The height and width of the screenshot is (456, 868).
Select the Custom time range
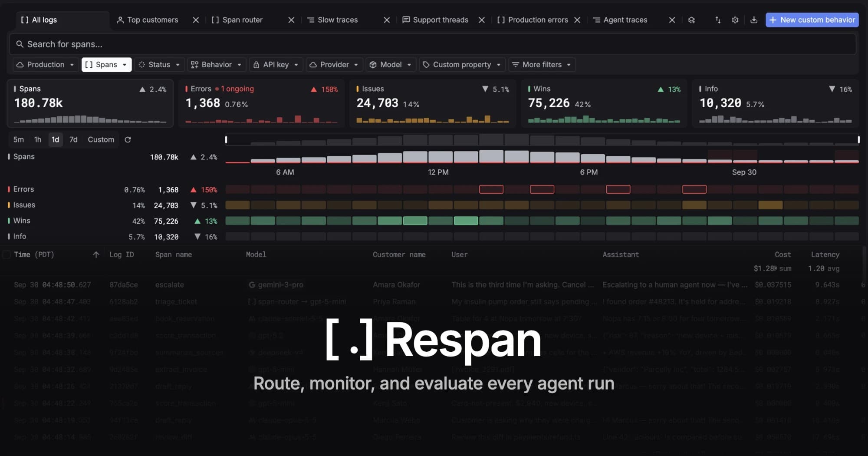(101, 139)
